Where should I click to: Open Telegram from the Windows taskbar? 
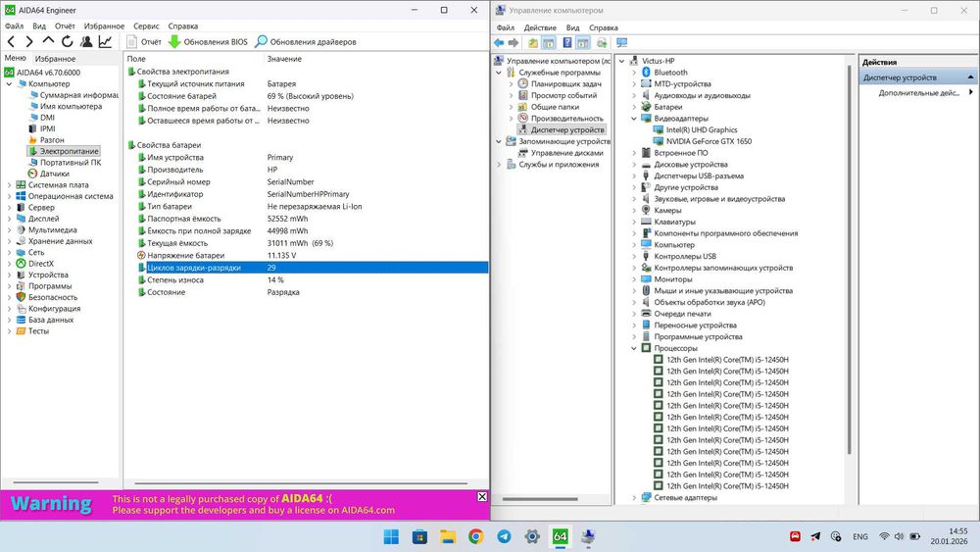[x=504, y=536]
